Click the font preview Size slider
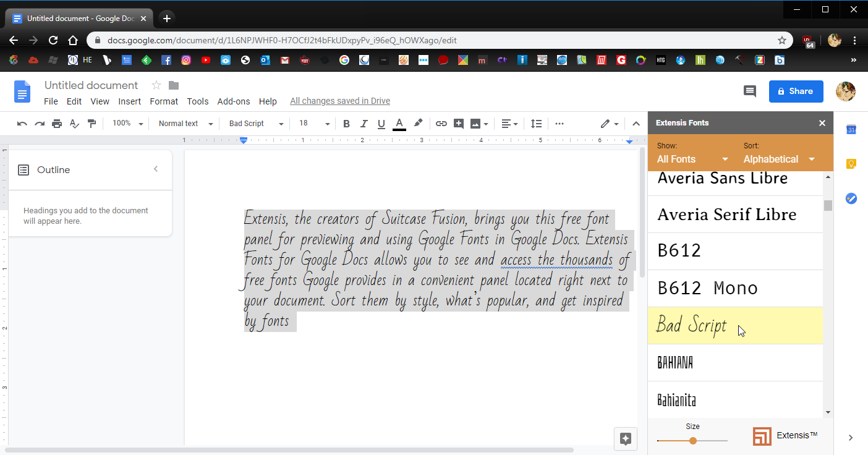The image size is (868, 455). tap(692, 441)
